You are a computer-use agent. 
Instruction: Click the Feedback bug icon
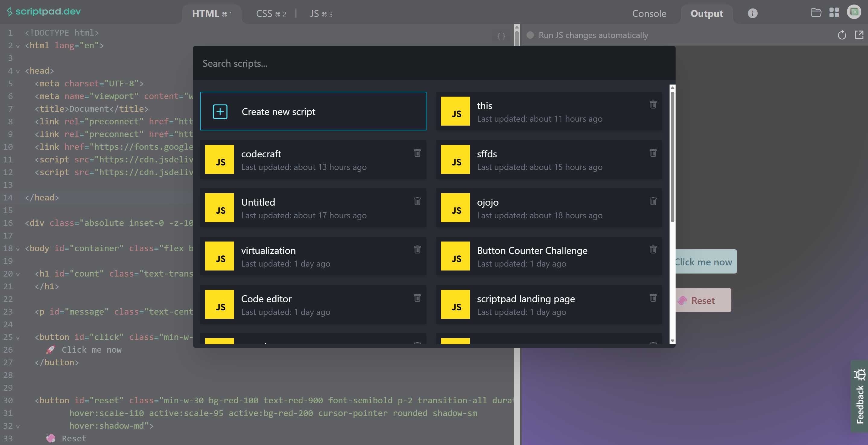860,374
